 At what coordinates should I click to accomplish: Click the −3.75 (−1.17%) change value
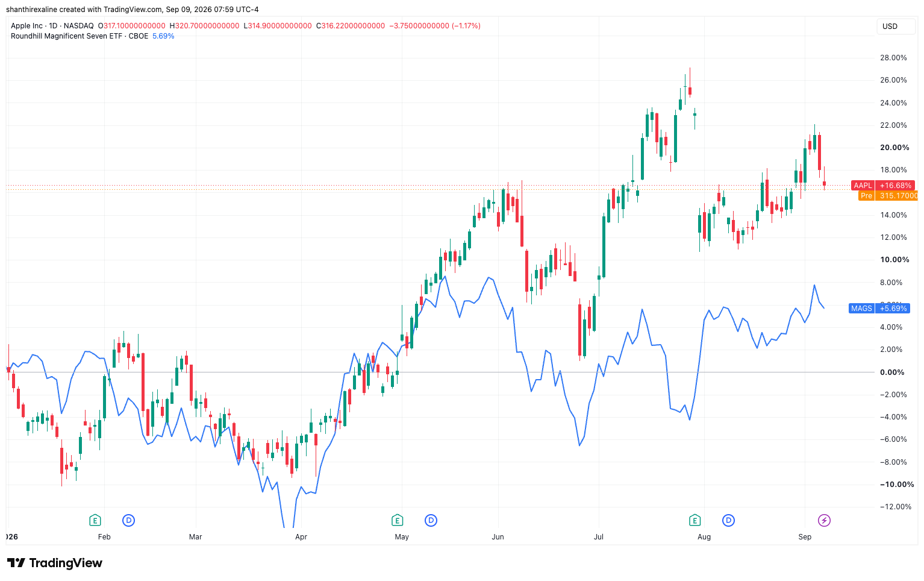(435, 26)
